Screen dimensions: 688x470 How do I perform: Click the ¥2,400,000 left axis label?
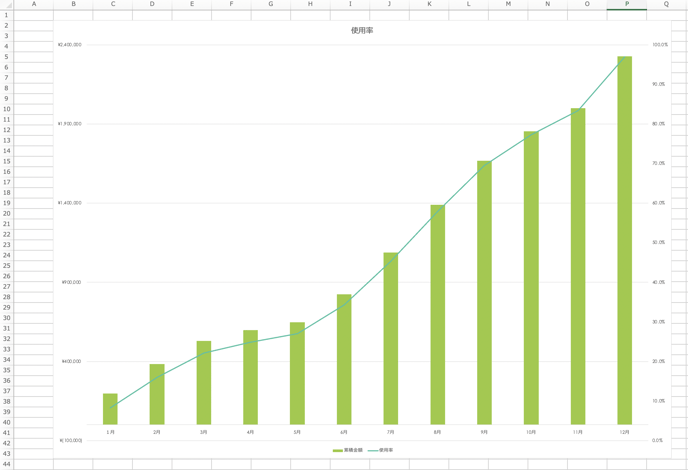tap(70, 45)
